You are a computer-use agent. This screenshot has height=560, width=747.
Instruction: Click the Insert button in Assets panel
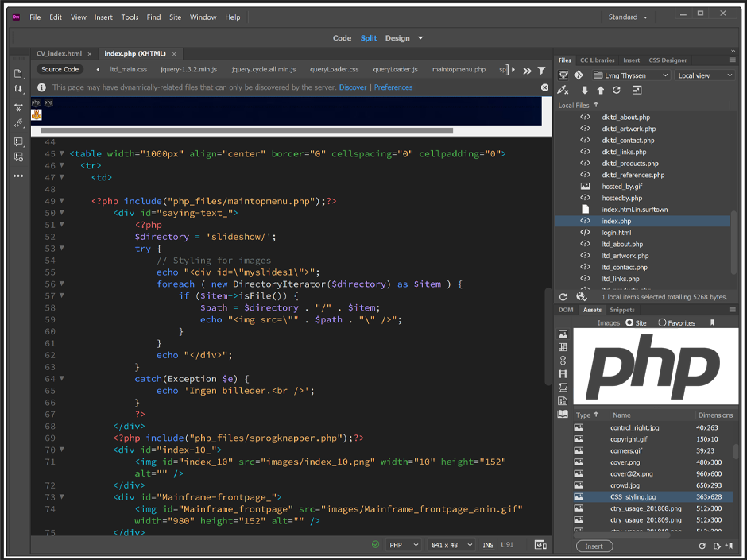(x=594, y=546)
